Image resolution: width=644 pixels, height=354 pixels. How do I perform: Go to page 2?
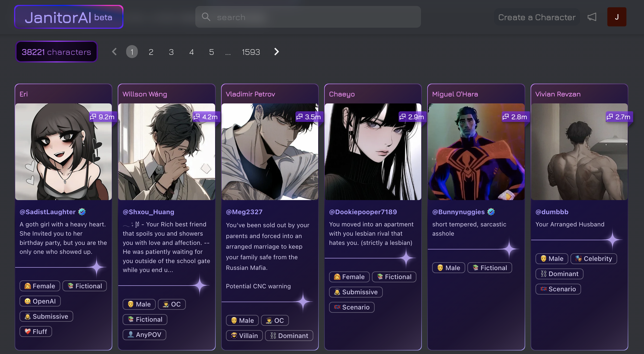click(x=151, y=52)
